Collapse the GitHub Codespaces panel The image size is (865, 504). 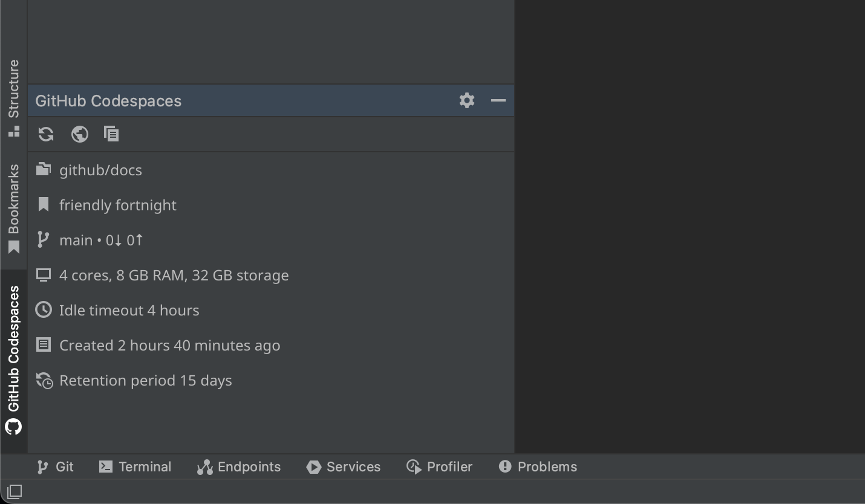click(498, 100)
